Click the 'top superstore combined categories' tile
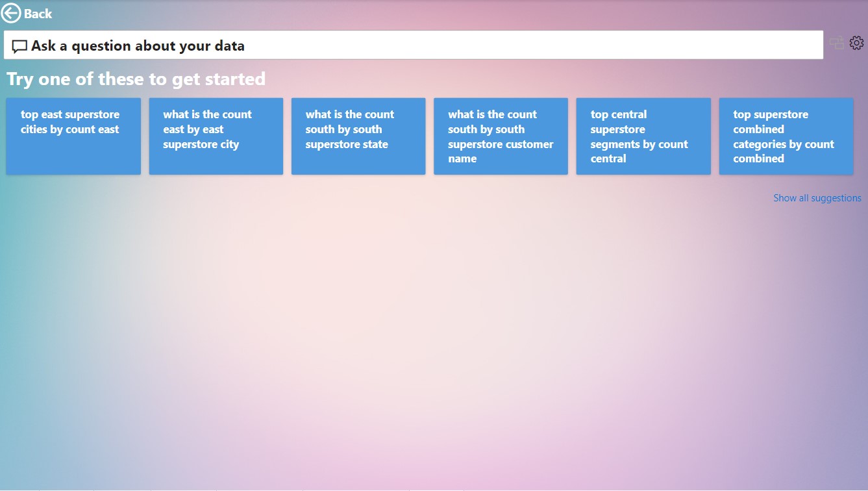 [x=786, y=136]
